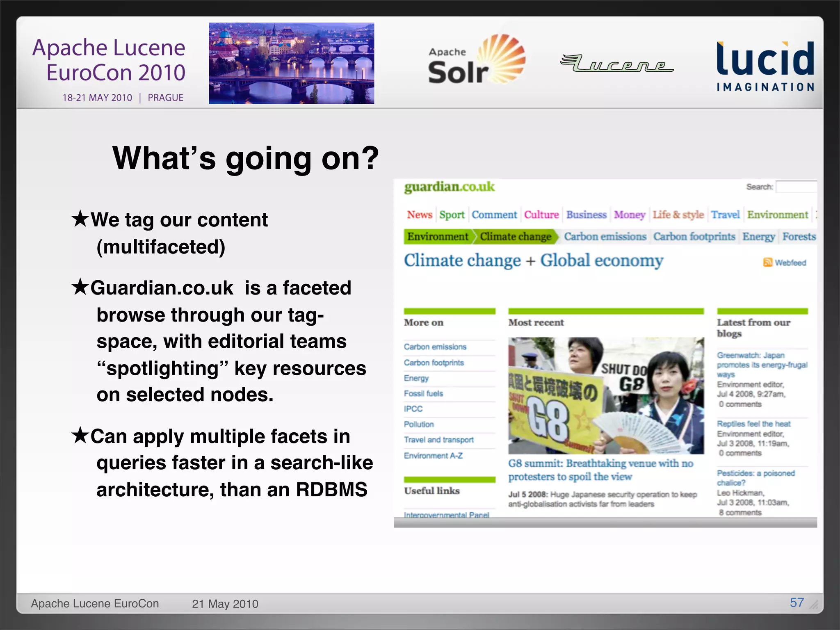The height and width of the screenshot is (630, 840).
Task: Open G8 summit Breathtaking venue headline
Action: tap(600, 470)
